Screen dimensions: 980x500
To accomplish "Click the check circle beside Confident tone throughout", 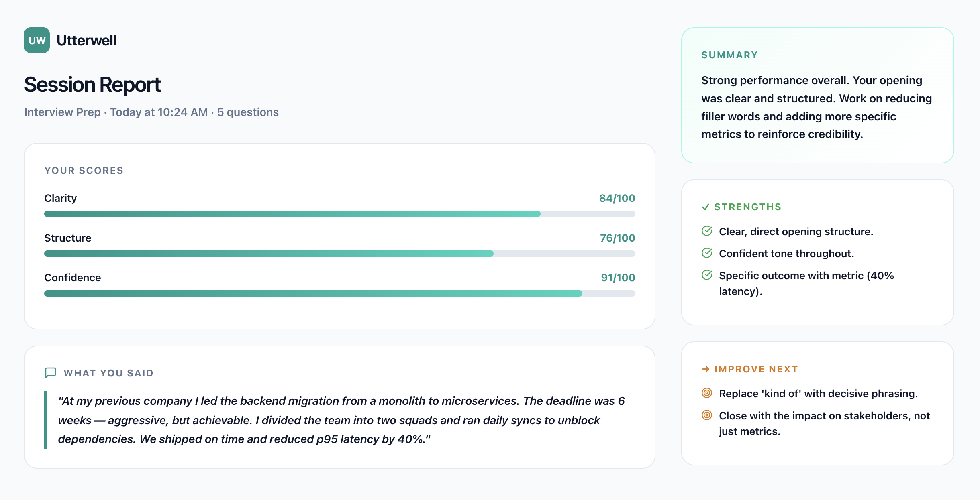I will coord(707,253).
